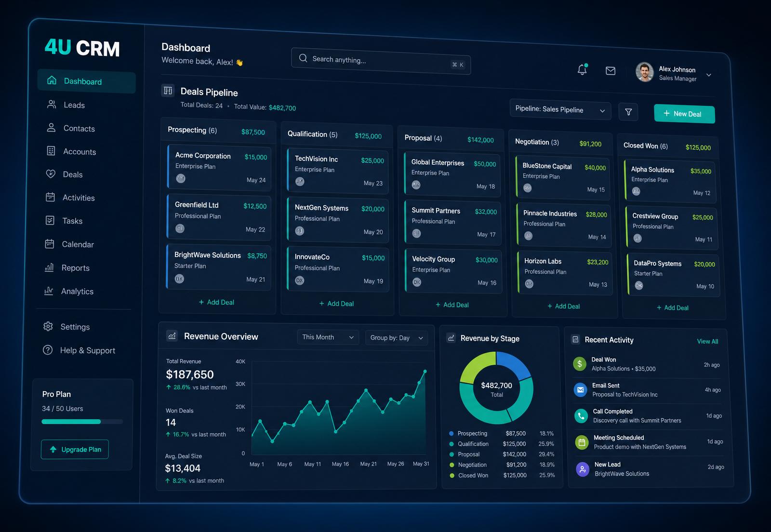Click the owner avatar on Acme Corporation card
The height and width of the screenshot is (532, 771).
pos(181,178)
